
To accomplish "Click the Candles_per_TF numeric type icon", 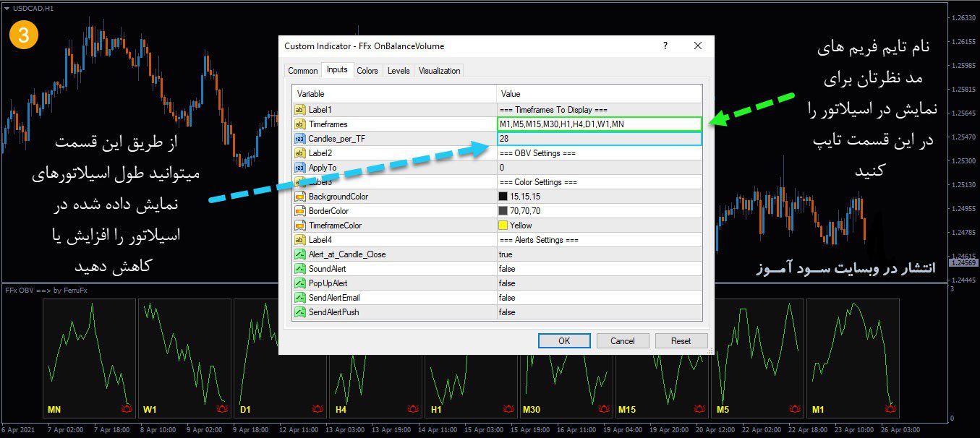I will pyautogui.click(x=300, y=139).
